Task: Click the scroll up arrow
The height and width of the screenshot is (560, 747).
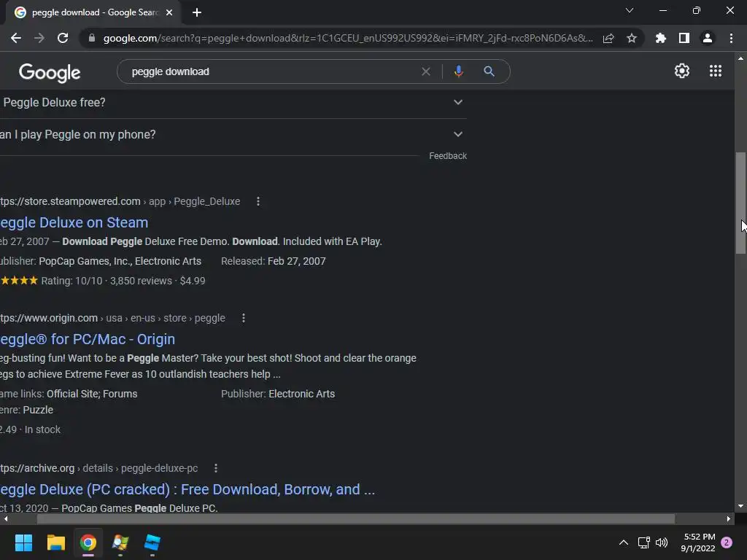Action: pyautogui.click(x=740, y=58)
